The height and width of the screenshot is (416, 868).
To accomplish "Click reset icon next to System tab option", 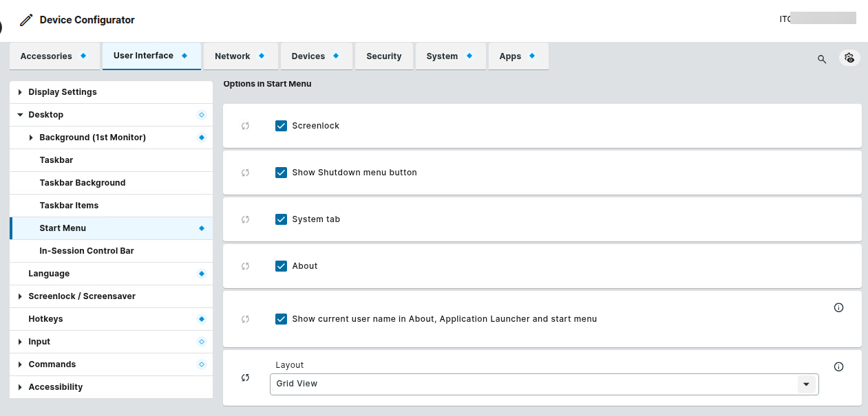I will click(x=245, y=219).
